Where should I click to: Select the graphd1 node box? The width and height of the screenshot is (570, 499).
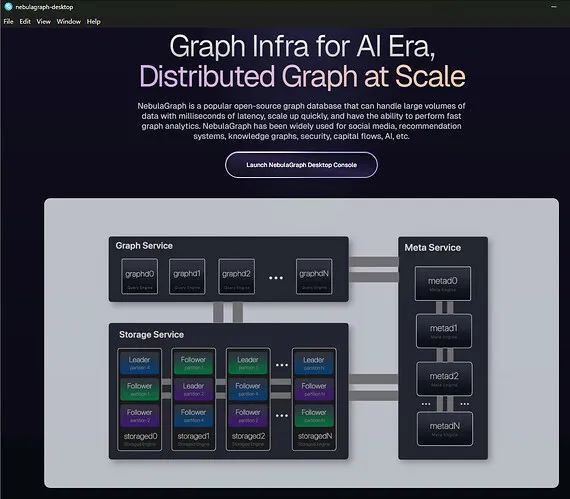187,276
